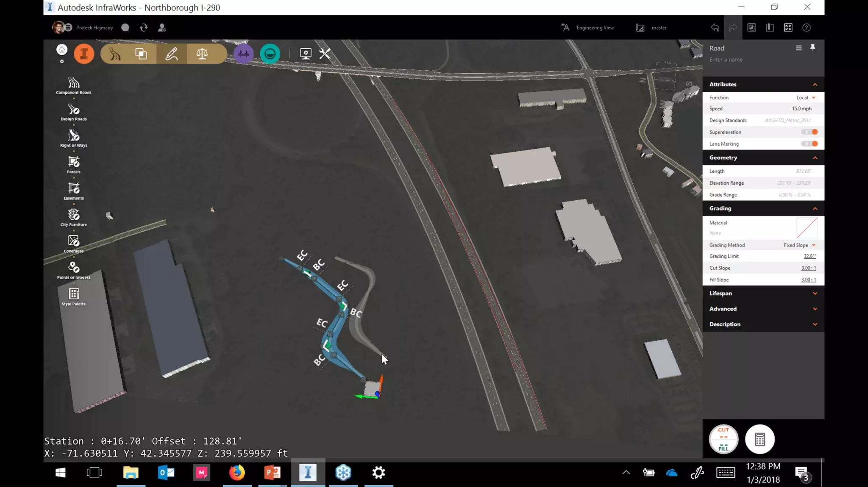The image size is (868, 487).
Task: Click the Design Standards AASHTO_Metric_2011 value
Action: tap(788, 120)
